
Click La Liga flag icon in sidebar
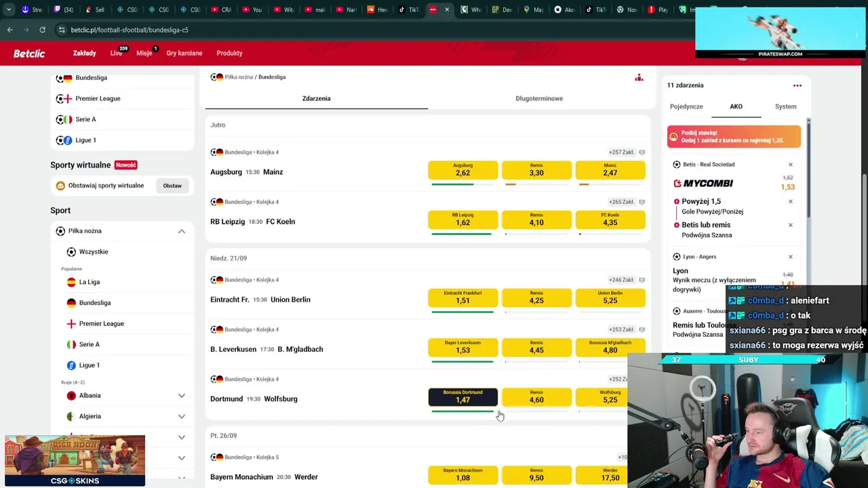point(71,282)
